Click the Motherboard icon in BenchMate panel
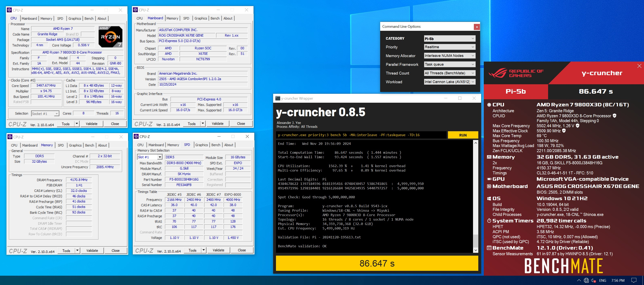 (x=489, y=186)
